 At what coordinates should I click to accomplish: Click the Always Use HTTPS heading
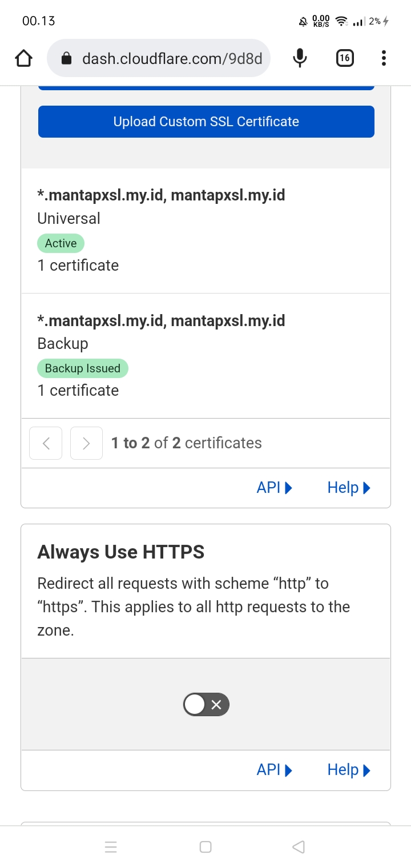click(121, 552)
